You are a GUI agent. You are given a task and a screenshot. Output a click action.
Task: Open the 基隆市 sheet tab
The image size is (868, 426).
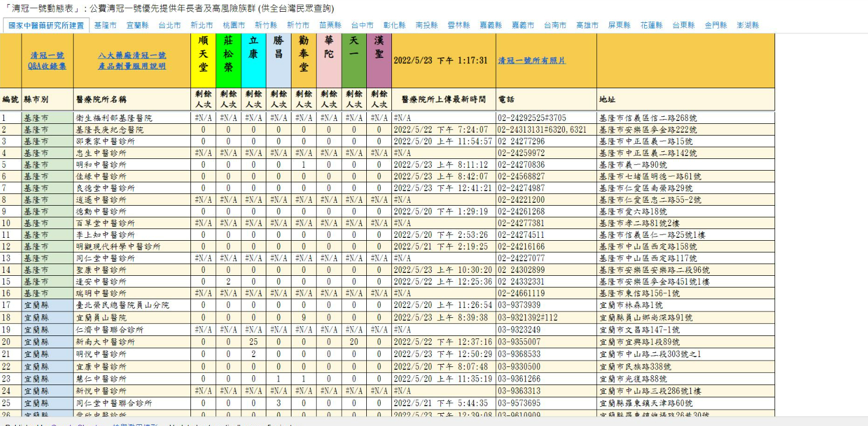coord(105,26)
